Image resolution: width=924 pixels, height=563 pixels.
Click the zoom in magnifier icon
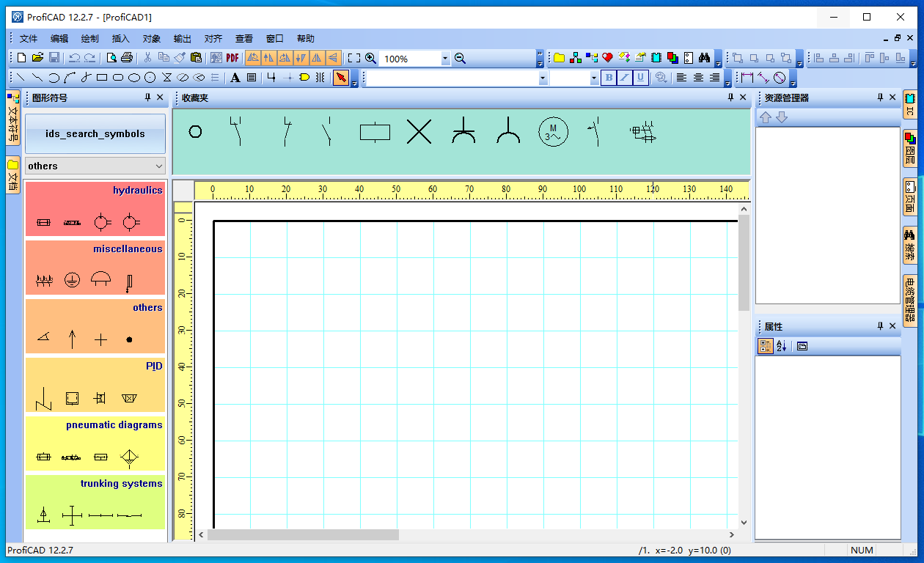point(371,58)
